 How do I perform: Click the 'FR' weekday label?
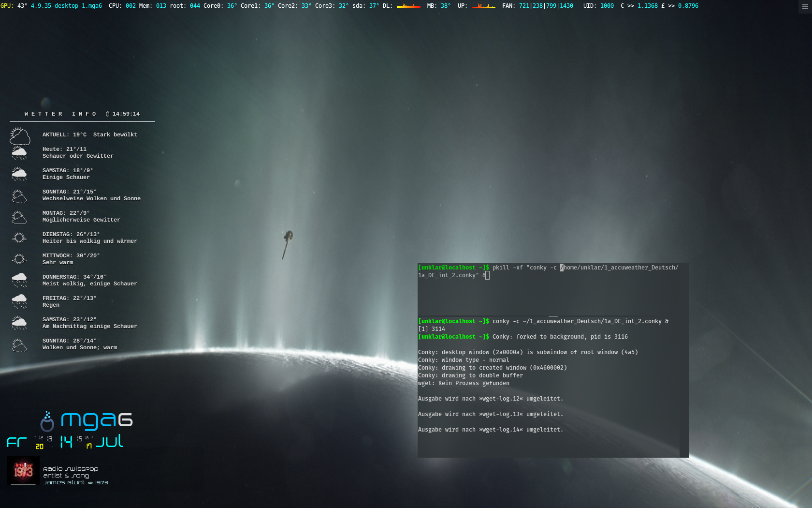(x=16, y=442)
